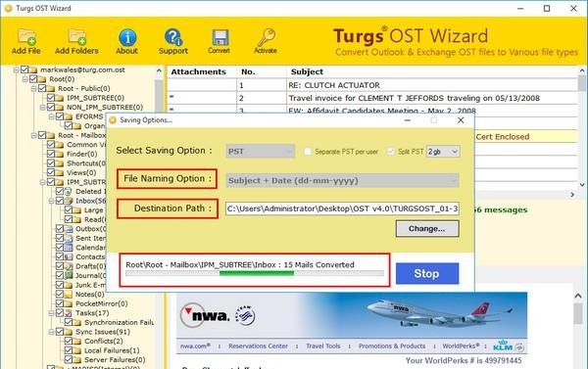Click the Notes folder icon in tree
This screenshot has height=369, width=588.
click(69, 295)
